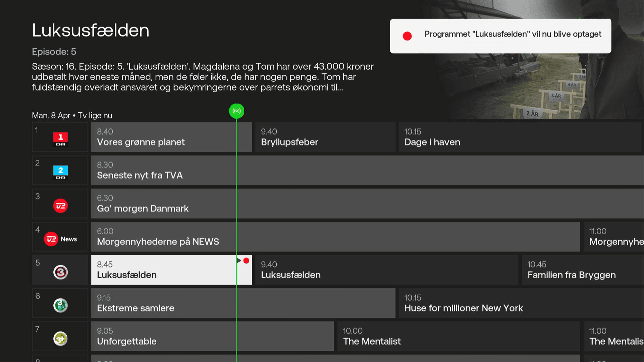Click the Luksusfælden program title heading
Viewport: 644px width, 362px height.
click(x=91, y=30)
